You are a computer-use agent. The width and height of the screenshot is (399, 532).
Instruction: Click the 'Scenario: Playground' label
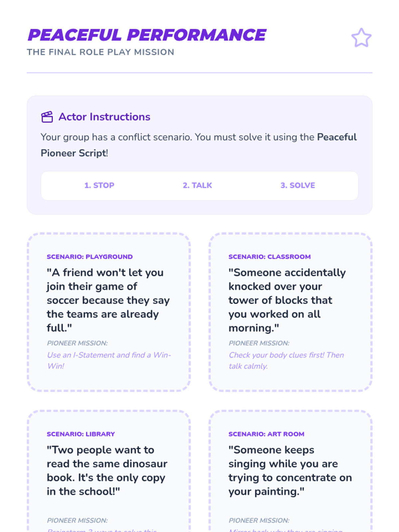[90, 257]
